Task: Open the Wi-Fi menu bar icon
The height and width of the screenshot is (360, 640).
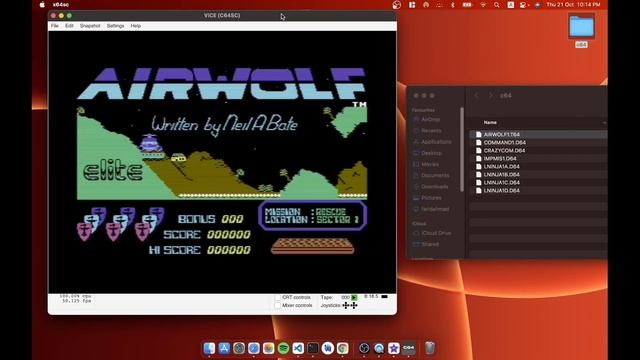Action: pos(483,5)
